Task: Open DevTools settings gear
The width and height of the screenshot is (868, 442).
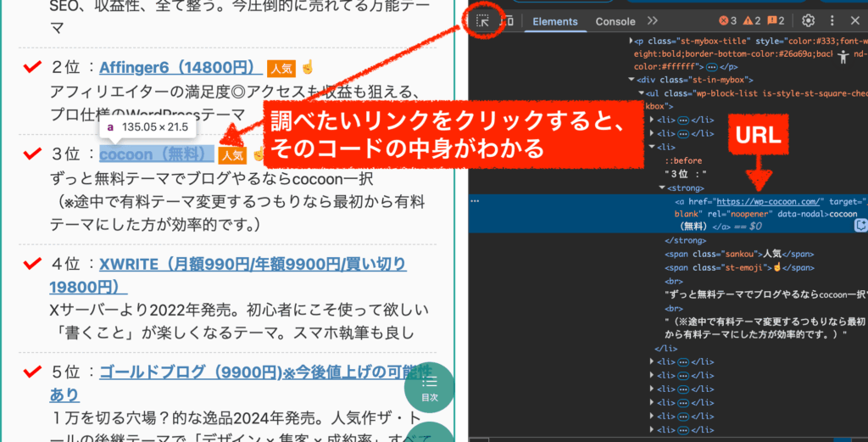Action: [808, 21]
